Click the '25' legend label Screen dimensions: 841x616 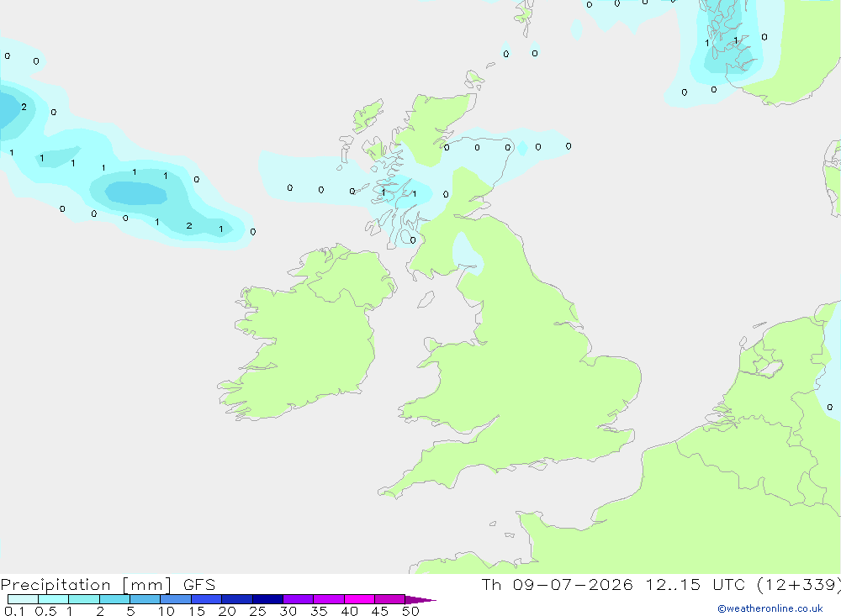click(257, 611)
